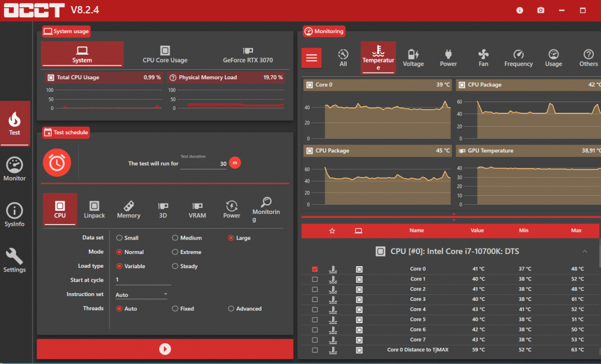Click the Test schedule panel label
Screen dimensions: 601x364
[x=66, y=133]
